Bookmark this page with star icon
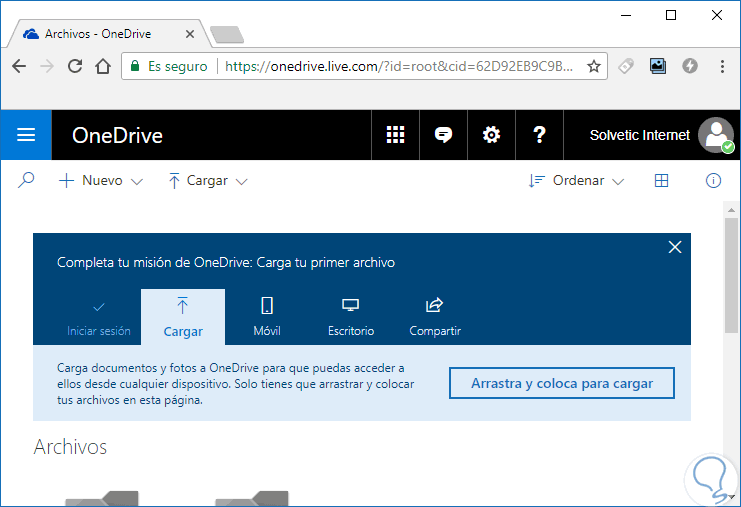The height and width of the screenshot is (507, 741). tap(594, 66)
